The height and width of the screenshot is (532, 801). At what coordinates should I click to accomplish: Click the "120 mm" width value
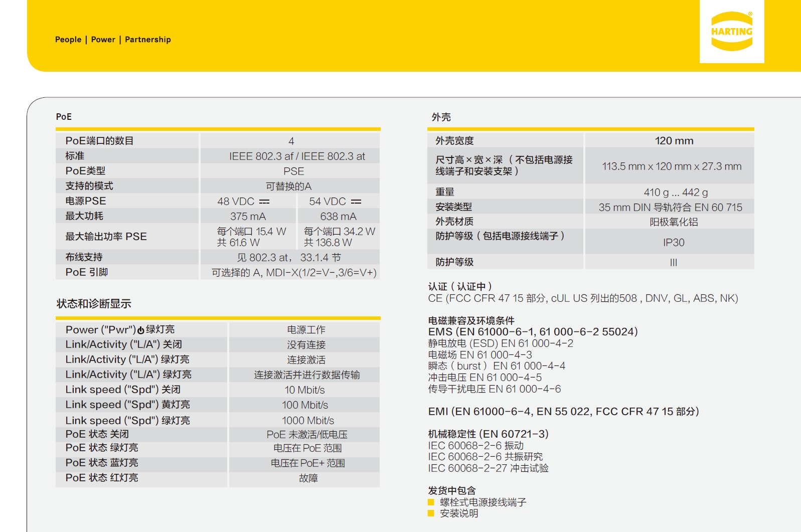[x=674, y=141]
